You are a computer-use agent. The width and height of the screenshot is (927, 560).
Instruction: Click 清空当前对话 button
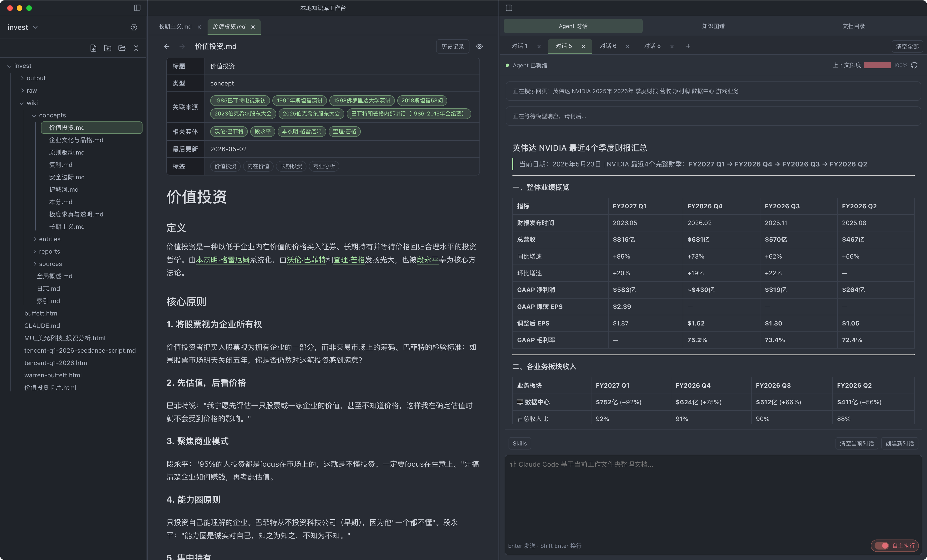pyautogui.click(x=857, y=444)
